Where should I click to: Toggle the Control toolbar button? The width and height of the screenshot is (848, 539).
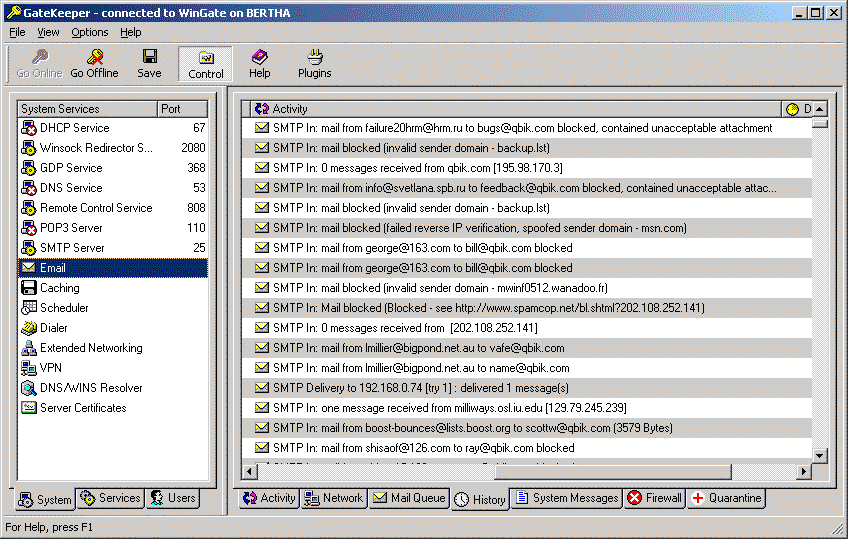[x=206, y=64]
